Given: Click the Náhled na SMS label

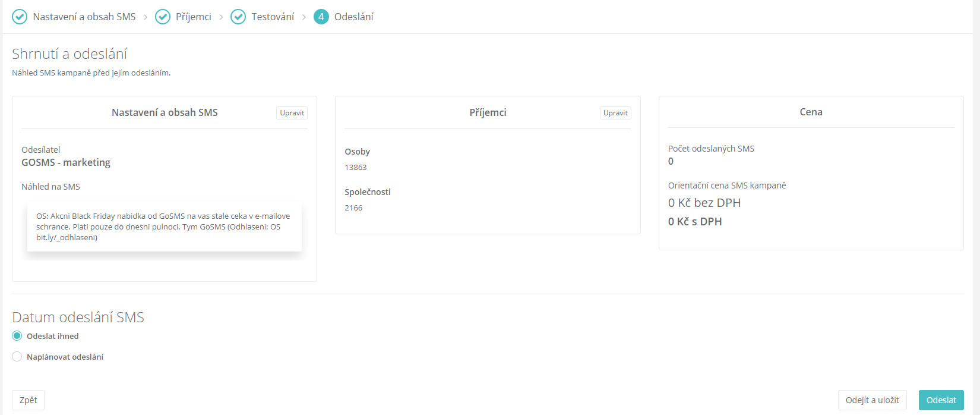Looking at the screenshot, I should click(50, 187).
